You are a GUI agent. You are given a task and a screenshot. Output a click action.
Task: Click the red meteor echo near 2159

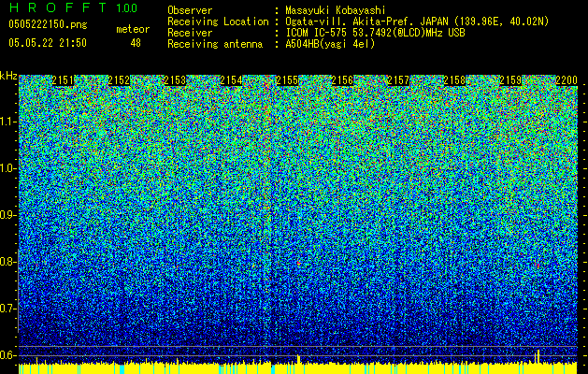pyautogui.click(x=538, y=266)
